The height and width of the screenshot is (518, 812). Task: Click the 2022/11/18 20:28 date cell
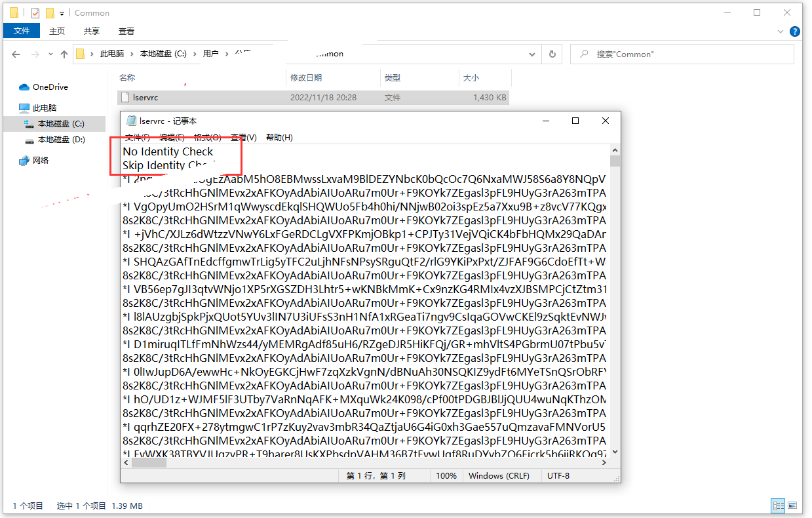coord(323,97)
